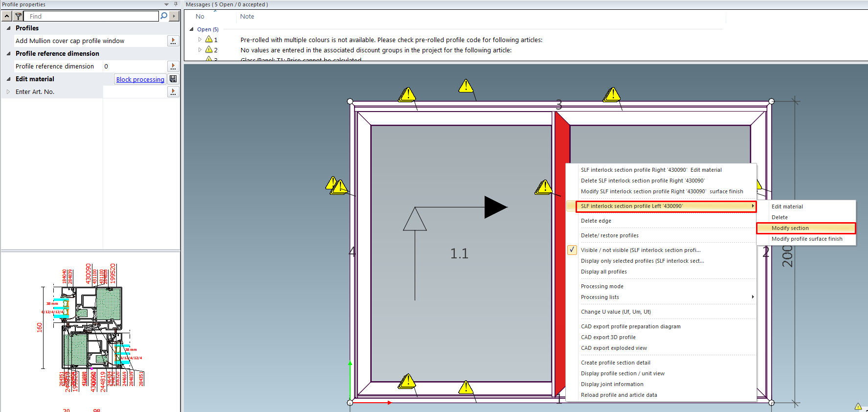Viewport: 868px width, 412px height.
Task: Click the save icon next to Block processing
Action: coord(173,79)
